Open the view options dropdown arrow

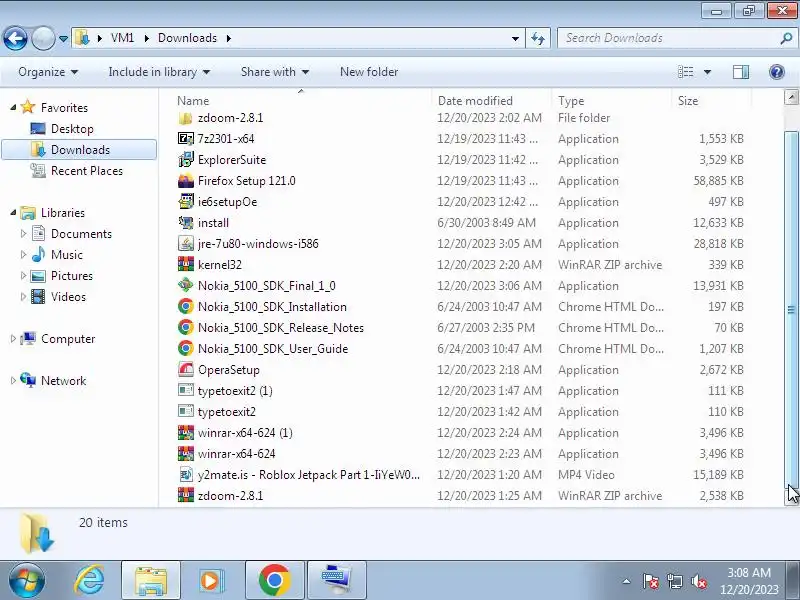tap(707, 72)
